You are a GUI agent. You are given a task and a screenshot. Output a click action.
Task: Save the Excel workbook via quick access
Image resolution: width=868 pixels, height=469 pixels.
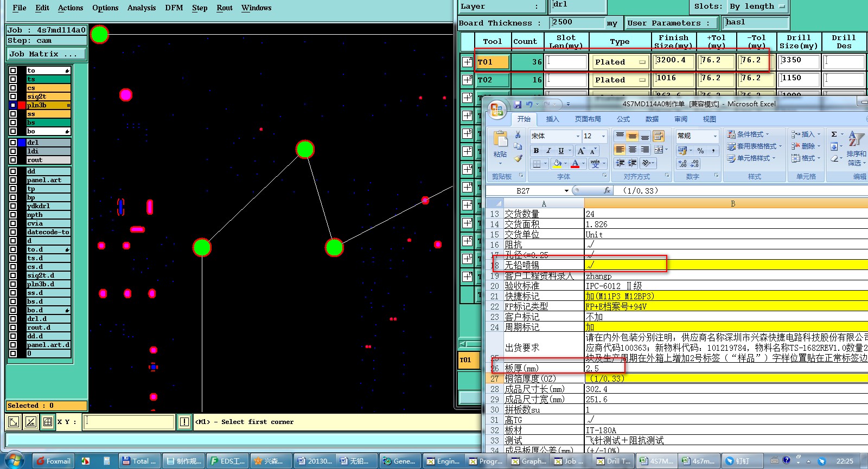coord(518,104)
